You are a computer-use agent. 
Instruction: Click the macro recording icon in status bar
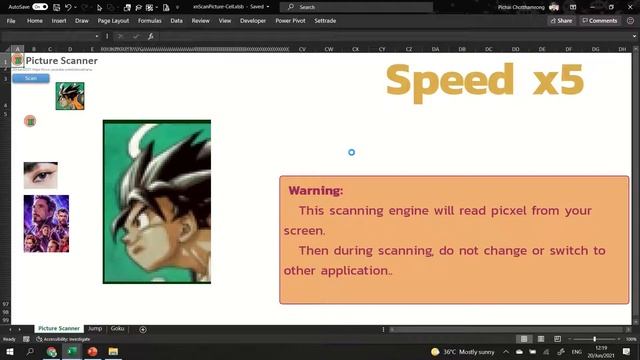click(x=26, y=339)
